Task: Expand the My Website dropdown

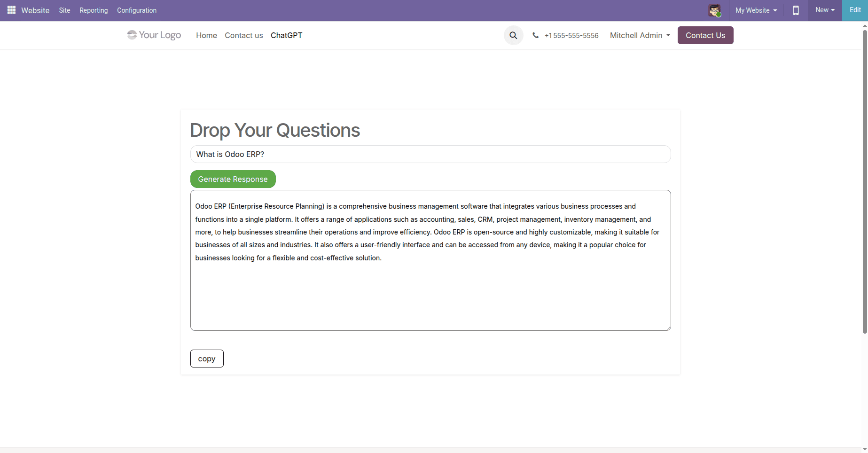Action: (x=756, y=10)
